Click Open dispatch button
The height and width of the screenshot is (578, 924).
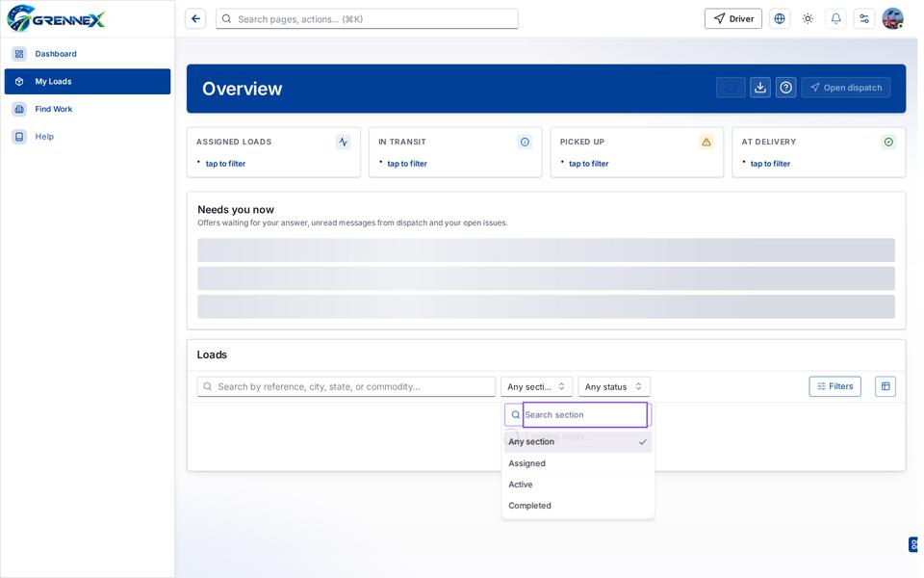pyautogui.click(x=846, y=88)
